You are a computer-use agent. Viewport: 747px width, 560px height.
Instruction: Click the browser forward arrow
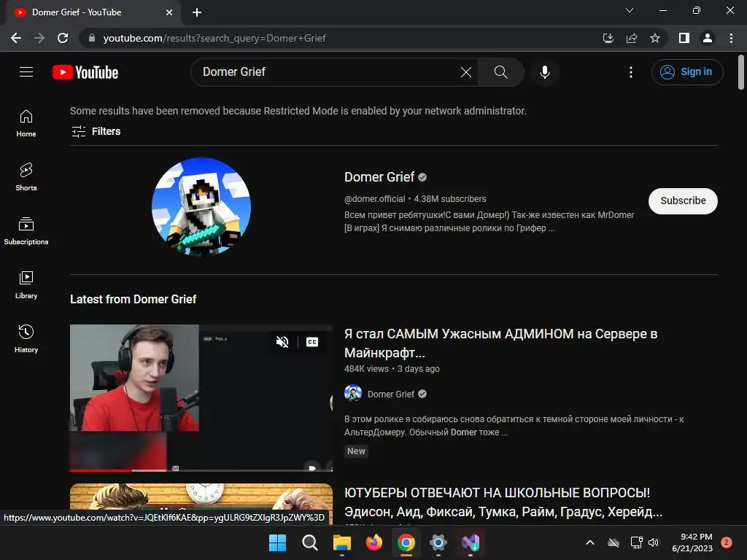tap(39, 38)
